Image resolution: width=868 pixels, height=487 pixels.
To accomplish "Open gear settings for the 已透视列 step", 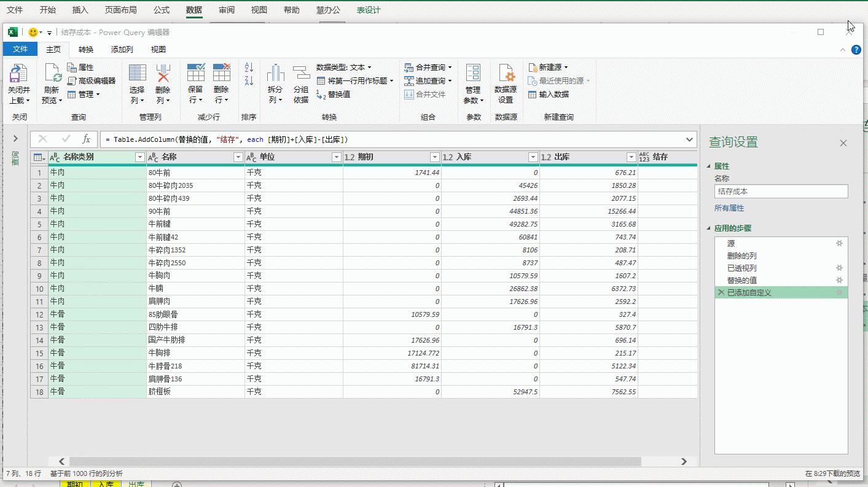I will [x=839, y=268].
